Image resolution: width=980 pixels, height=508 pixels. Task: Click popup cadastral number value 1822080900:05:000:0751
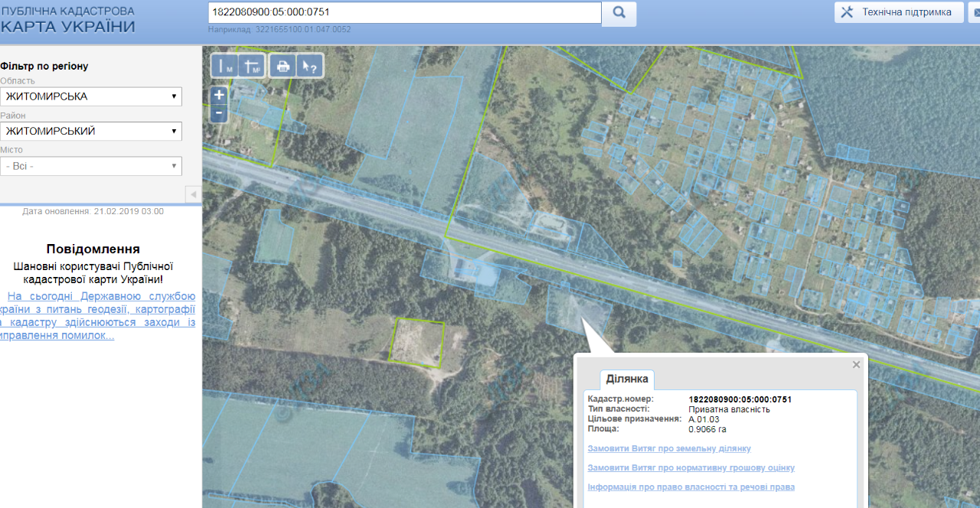(740, 399)
